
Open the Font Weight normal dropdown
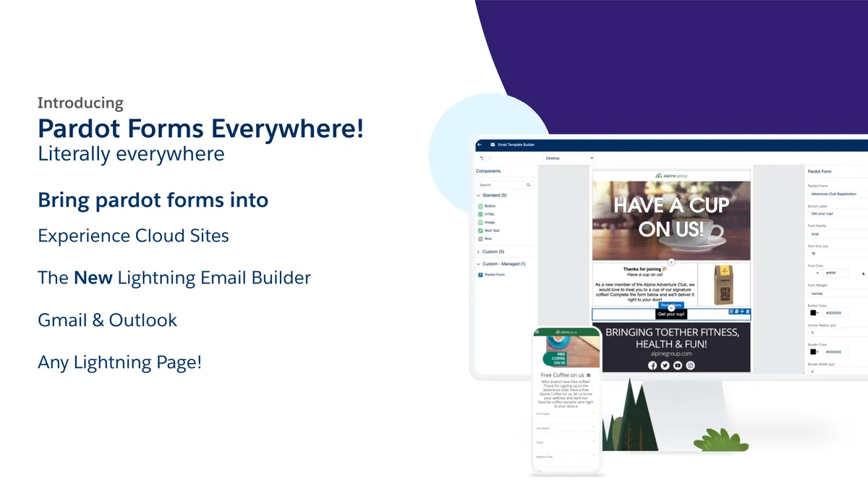click(x=838, y=294)
